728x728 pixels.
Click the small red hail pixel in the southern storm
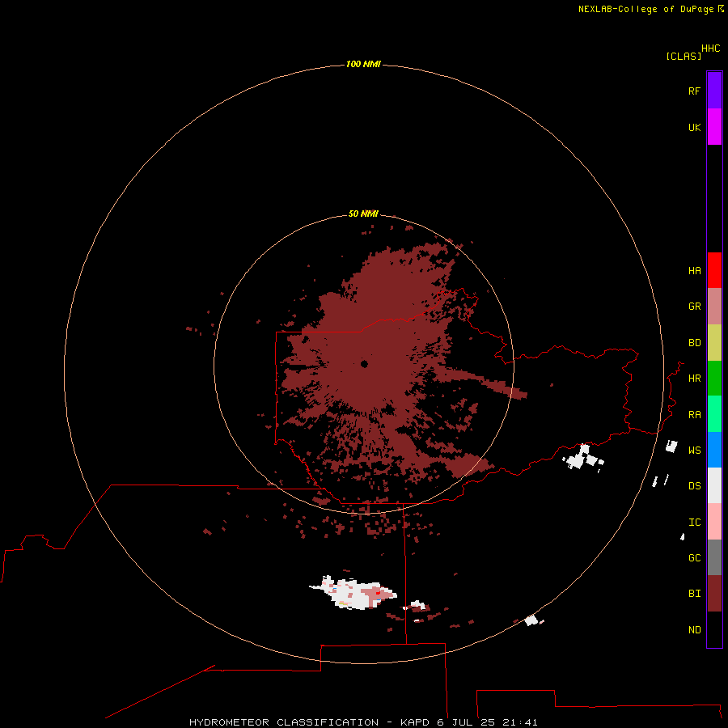378,592
